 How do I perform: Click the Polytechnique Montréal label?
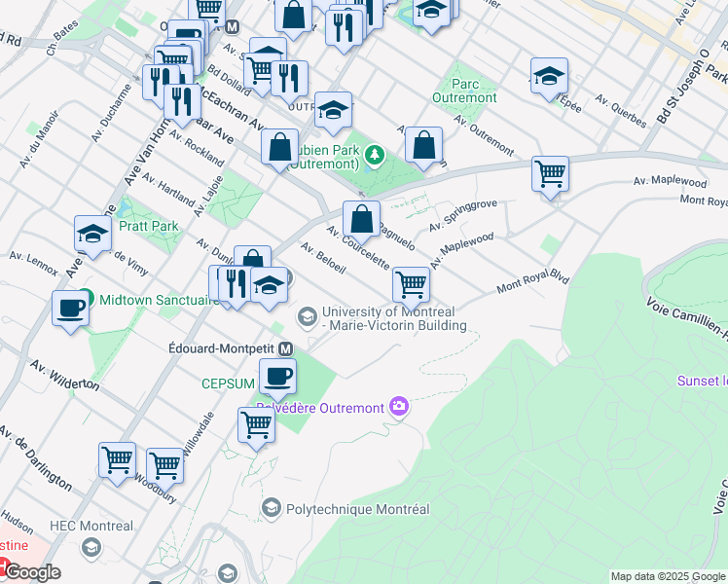358,509
